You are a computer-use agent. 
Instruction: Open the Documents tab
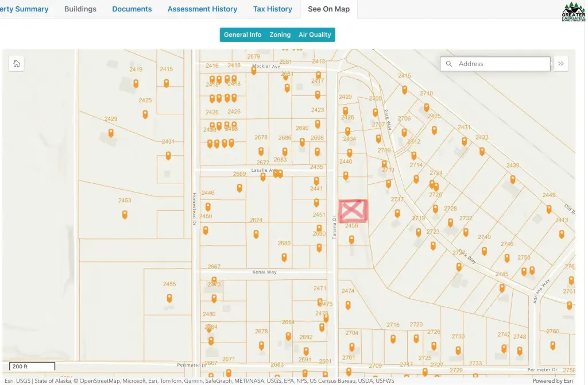tap(132, 9)
